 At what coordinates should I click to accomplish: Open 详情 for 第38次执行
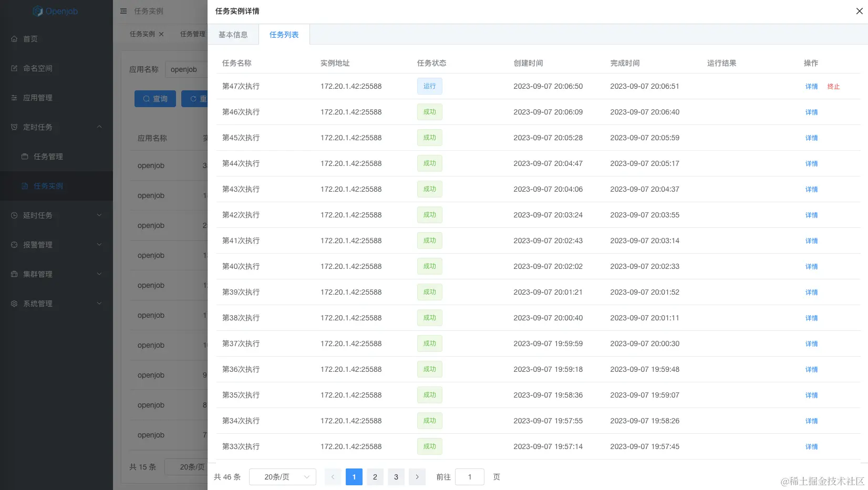click(812, 318)
